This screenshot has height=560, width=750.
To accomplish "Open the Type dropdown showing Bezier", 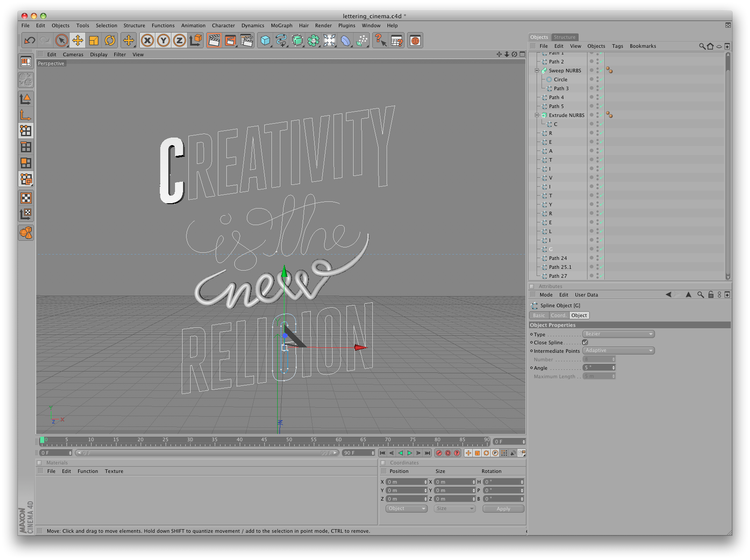I will [619, 334].
